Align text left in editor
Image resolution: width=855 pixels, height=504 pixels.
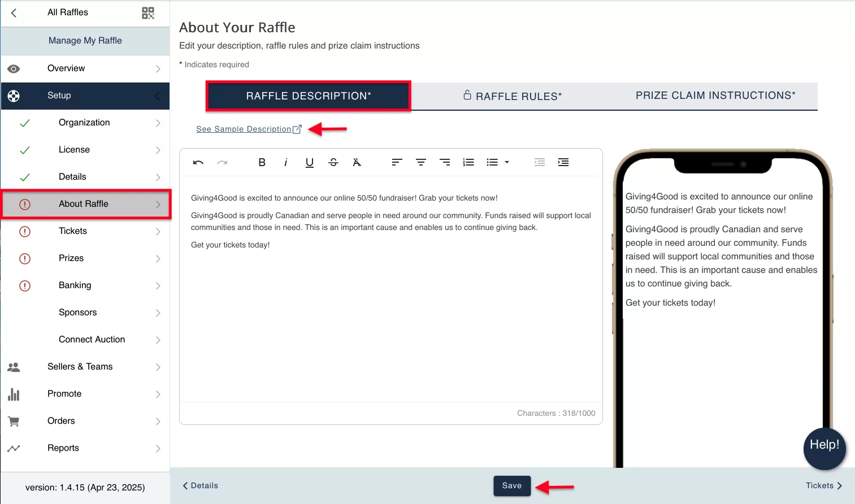tap(397, 162)
